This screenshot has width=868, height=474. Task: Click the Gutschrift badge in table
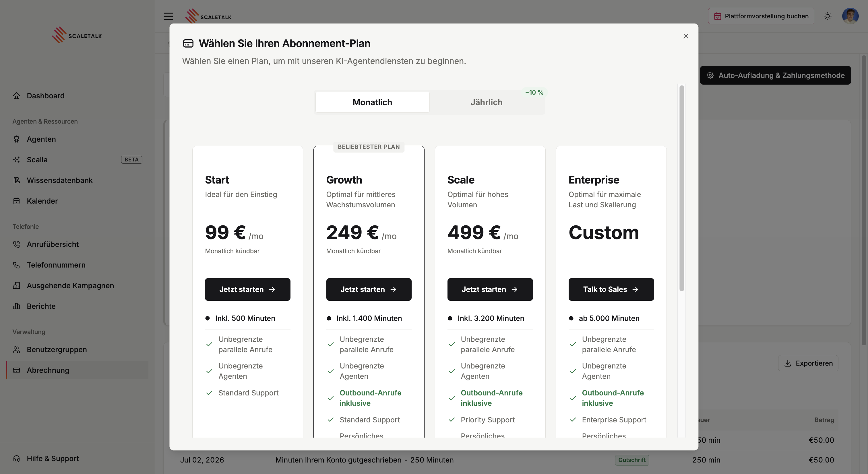click(x=632, y=460)
